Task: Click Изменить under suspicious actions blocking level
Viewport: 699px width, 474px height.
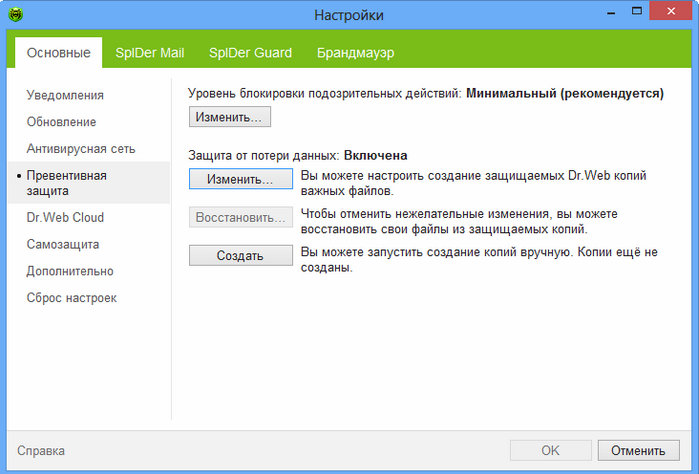Action: point(230,117)
